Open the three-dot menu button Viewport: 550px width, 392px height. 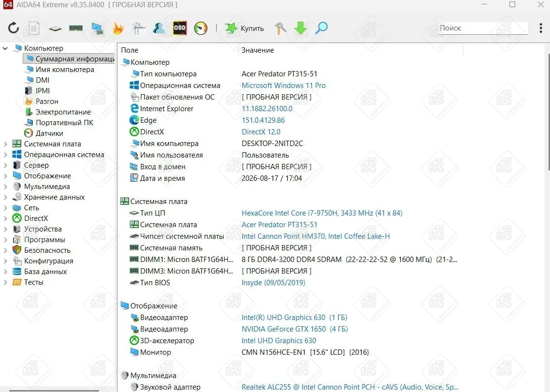click(x=540, y=28)
